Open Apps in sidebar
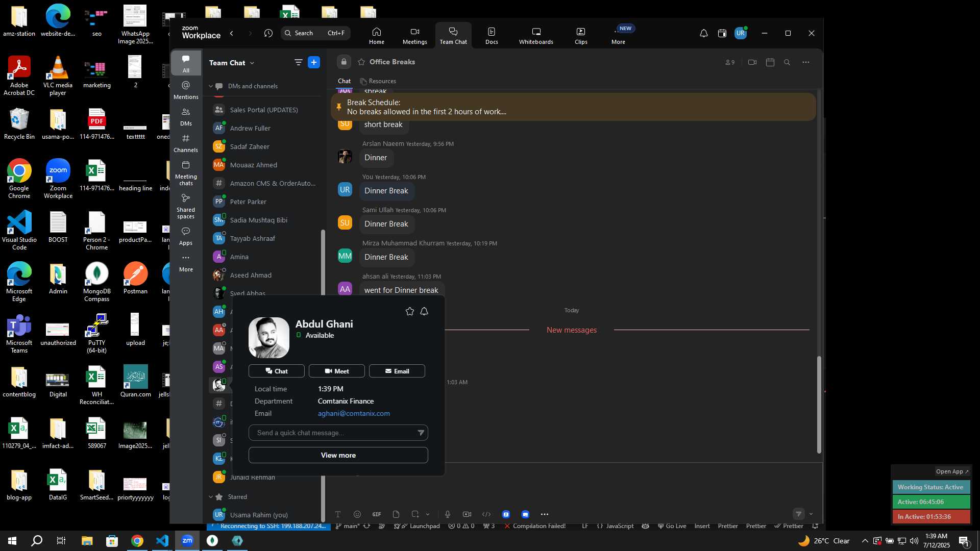The height and width of the screenshot is (551, 980). pyautogui.click(x=186, y=236)
